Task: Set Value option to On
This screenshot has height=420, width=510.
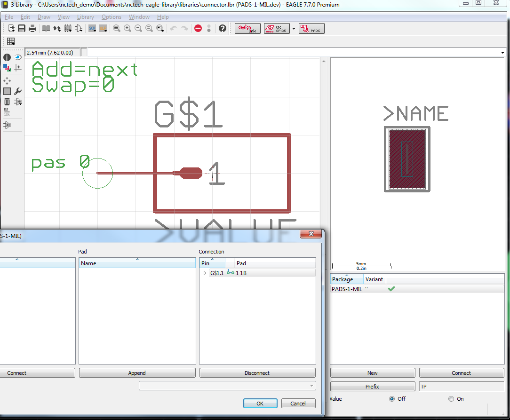Action: (x=450, y=399)
